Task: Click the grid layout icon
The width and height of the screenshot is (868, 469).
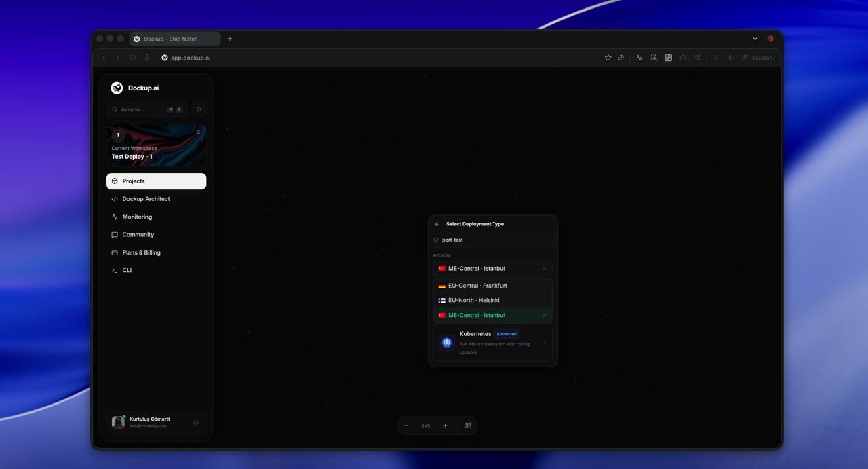Action: tap(468, 426)
